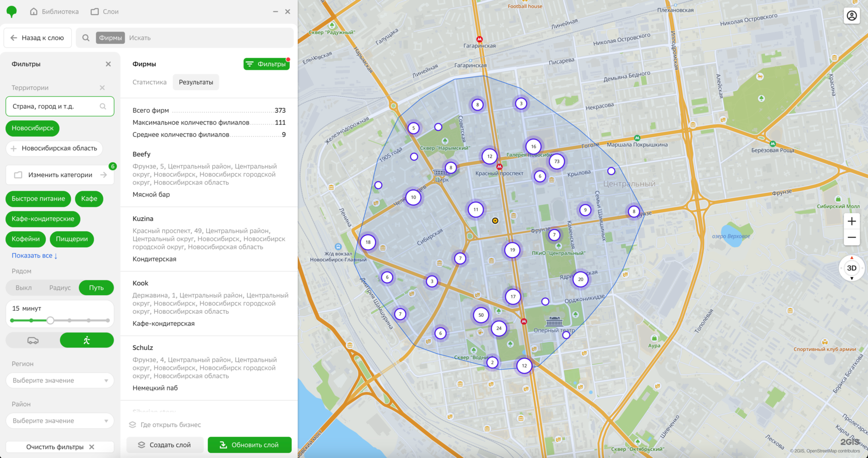Click the cluster marker labeled 11
The height and width of the screenshot is (458, 868).
click(x=475, y=209)
